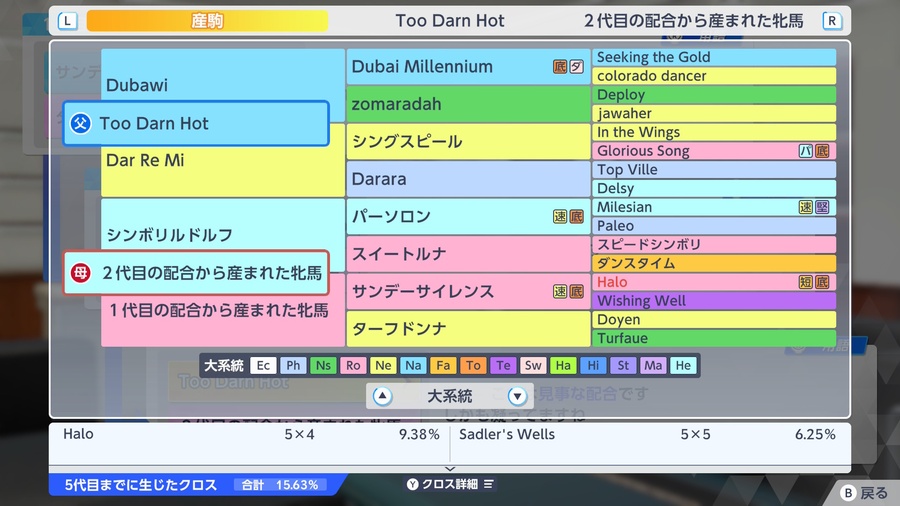This screenshot has width=900, height=506.
Task: Select the Too Darn Hot sire entry
Action: click(x=196, y=123)
